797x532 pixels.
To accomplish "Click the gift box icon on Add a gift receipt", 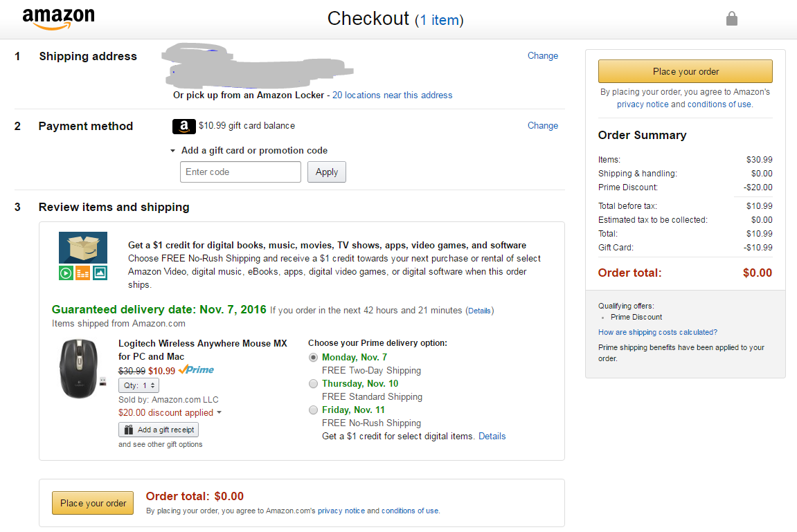I will pos(129,430).
